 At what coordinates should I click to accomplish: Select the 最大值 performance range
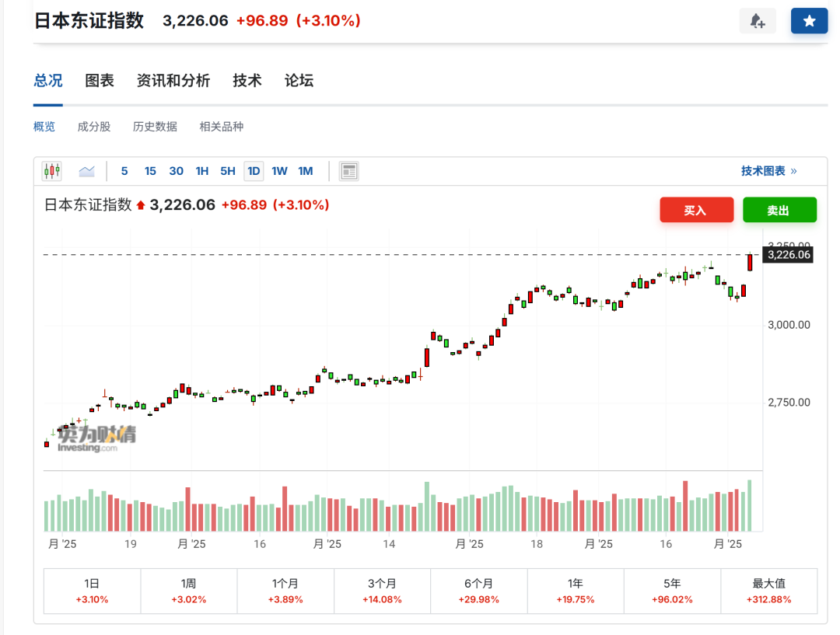click(x=768, y=591)
